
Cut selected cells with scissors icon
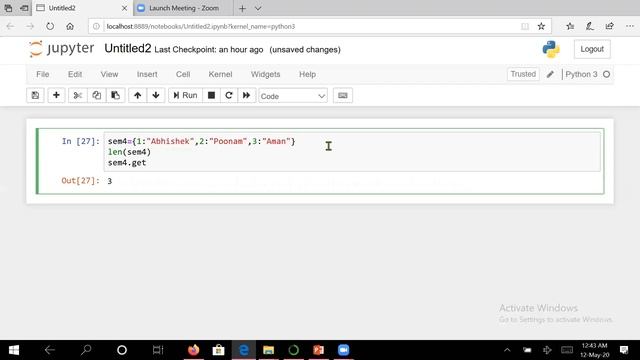coord(78,96)
